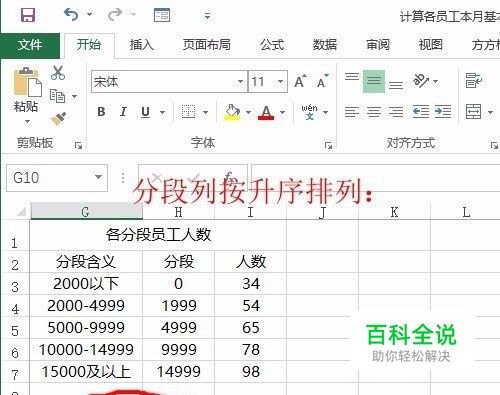The width and height of the screenshot is (500, 395).
Task: Open the 插入 Insert tab
Action: coord(142,45)
